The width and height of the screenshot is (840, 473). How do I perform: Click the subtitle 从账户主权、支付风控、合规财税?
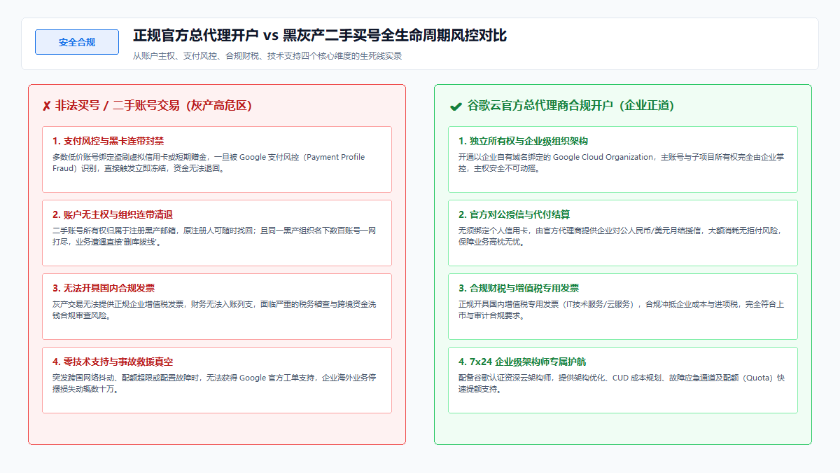pyautogui.click(x=267, y=56)
